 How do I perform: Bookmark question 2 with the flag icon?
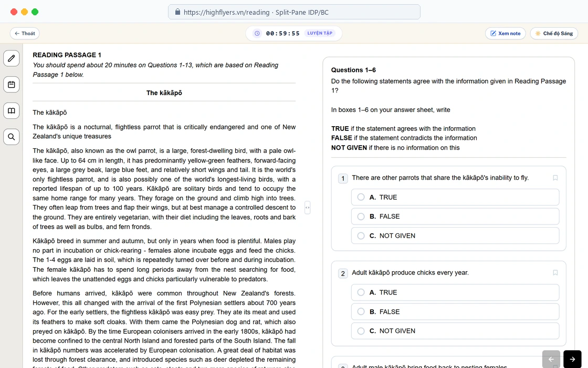point(555,273)
